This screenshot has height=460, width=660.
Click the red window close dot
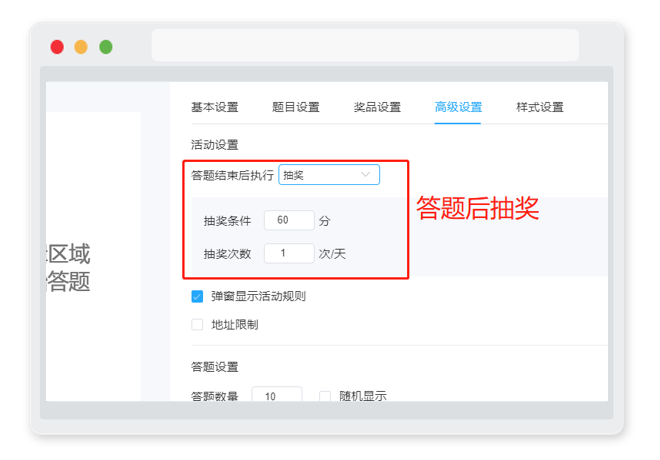pos(57,47)
